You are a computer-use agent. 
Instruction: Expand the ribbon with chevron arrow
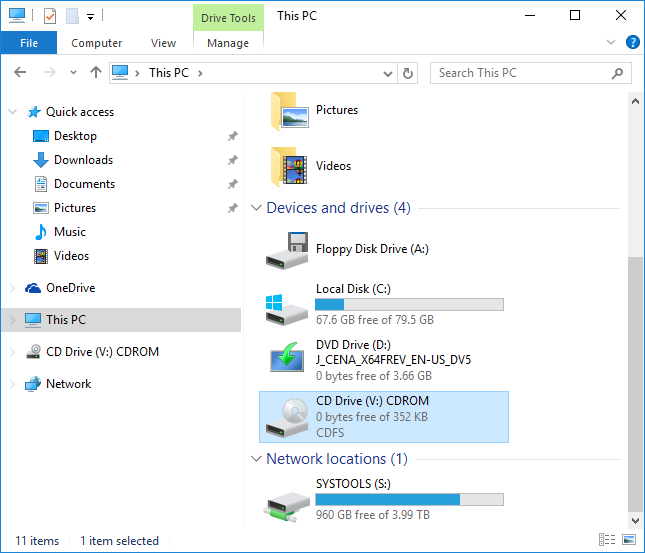coord(611,42)
